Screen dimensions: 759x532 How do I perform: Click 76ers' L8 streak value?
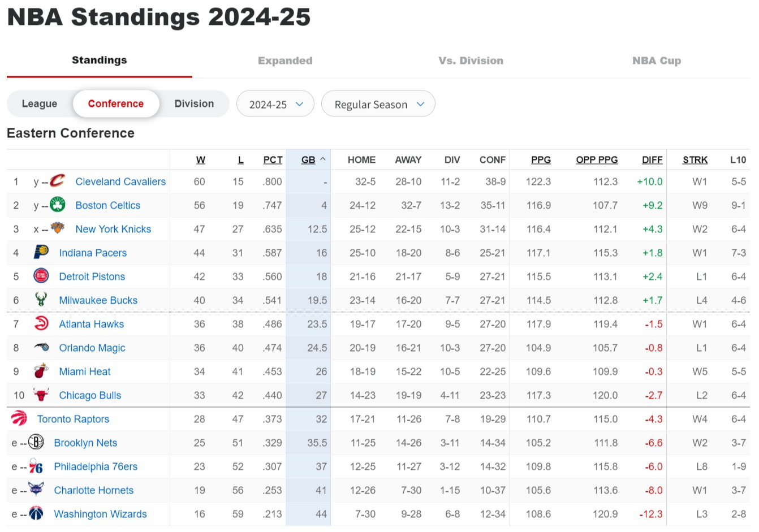[701, 466]
